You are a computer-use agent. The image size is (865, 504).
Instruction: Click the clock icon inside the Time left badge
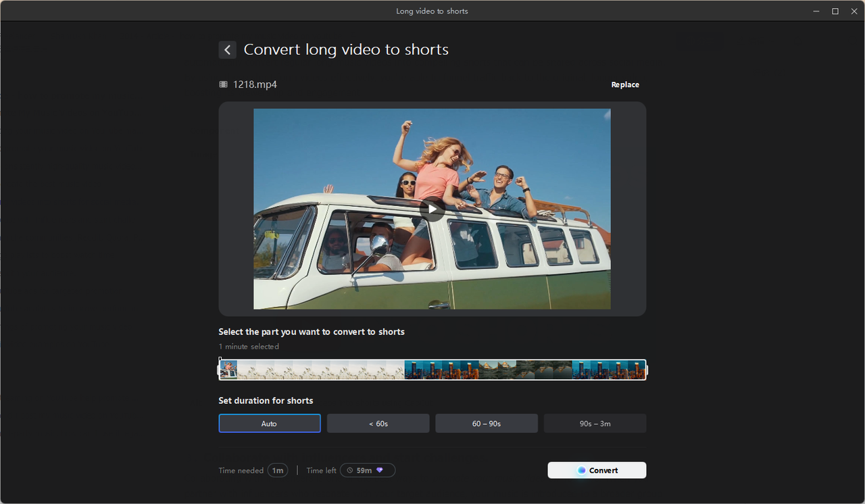(349, 470)
